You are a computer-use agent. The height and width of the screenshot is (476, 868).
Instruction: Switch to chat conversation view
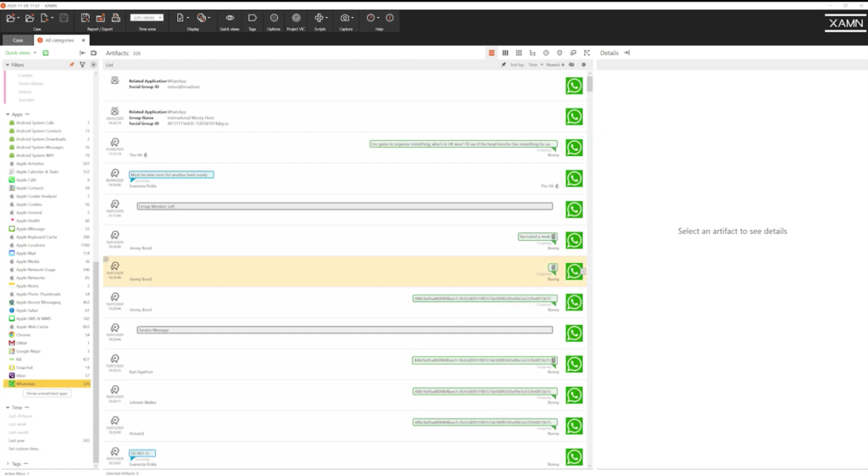click(x=573, y=53)
